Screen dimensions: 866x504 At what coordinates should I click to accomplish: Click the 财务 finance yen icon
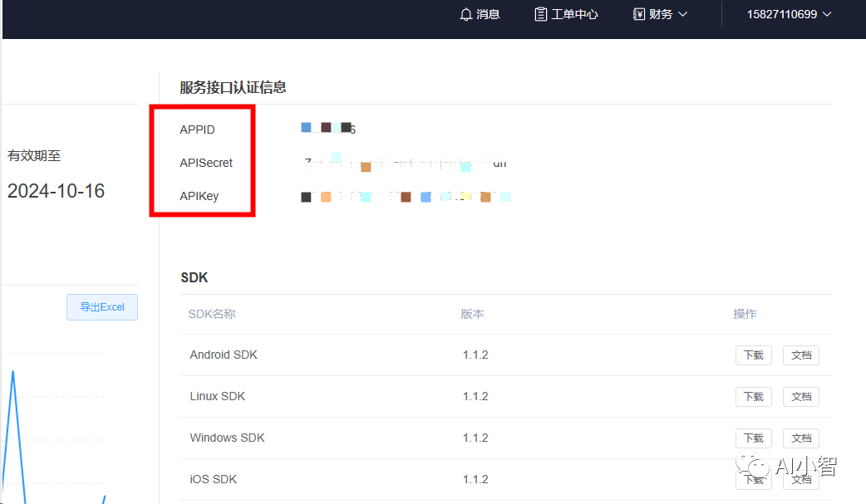tap(638, 14)
